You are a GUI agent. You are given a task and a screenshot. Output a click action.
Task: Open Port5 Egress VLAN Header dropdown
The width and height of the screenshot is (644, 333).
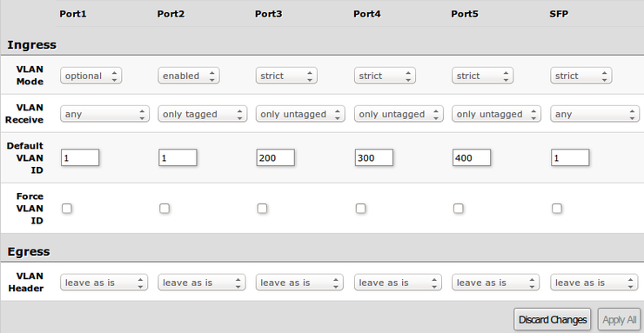pyautogui.click(x=496, y=283)
